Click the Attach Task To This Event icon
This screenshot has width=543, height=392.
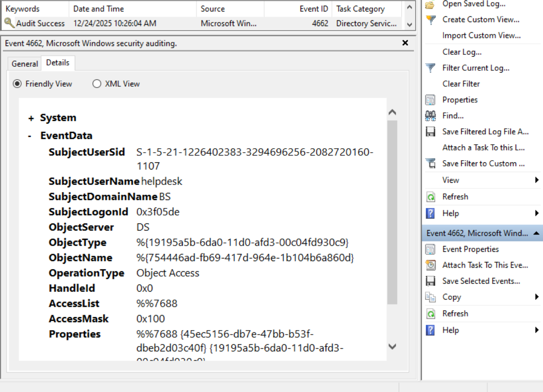430,265
